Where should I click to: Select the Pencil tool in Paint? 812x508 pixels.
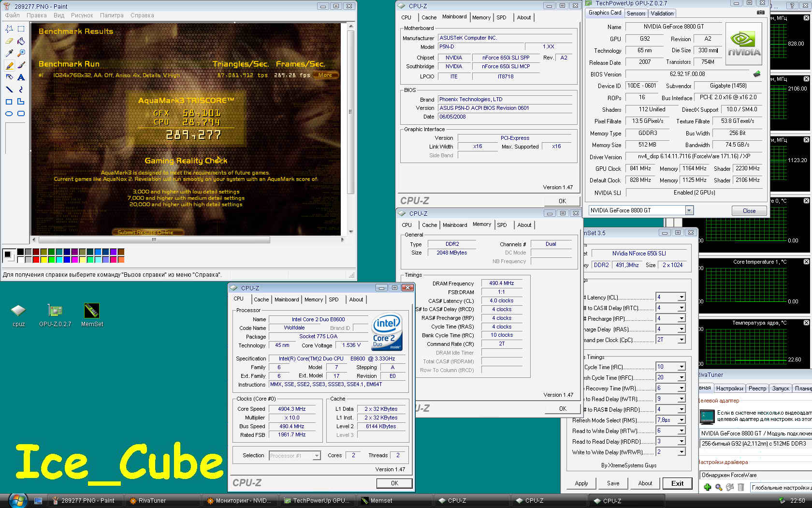9,65
